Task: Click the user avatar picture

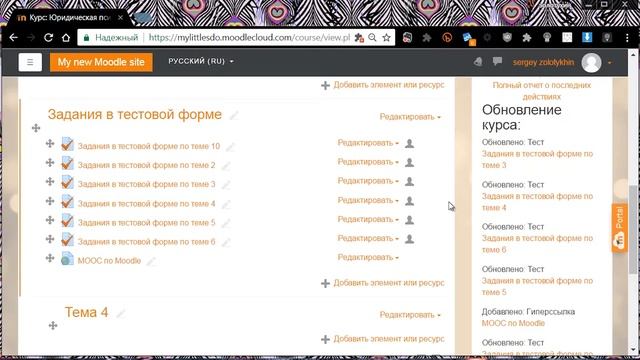Action: click(x=591, y=62)
